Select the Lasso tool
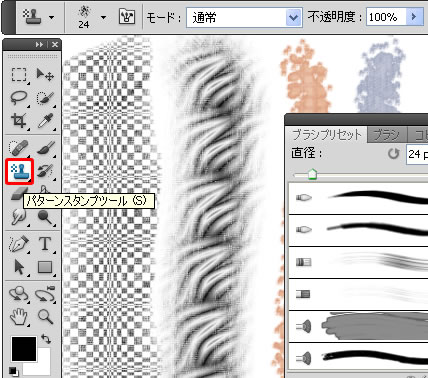The image size is (428, 378). point(19,98)
